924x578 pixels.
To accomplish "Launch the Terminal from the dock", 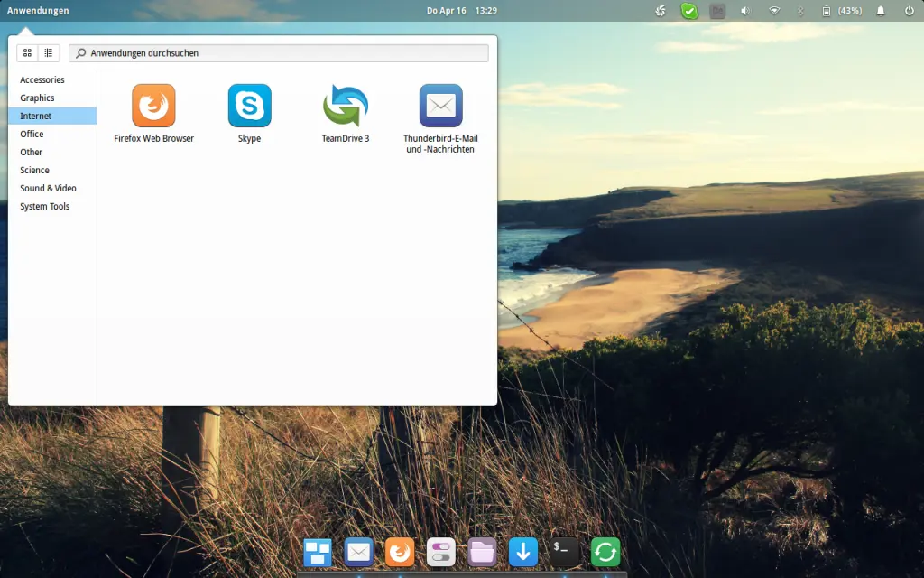I will click(563, 552).
